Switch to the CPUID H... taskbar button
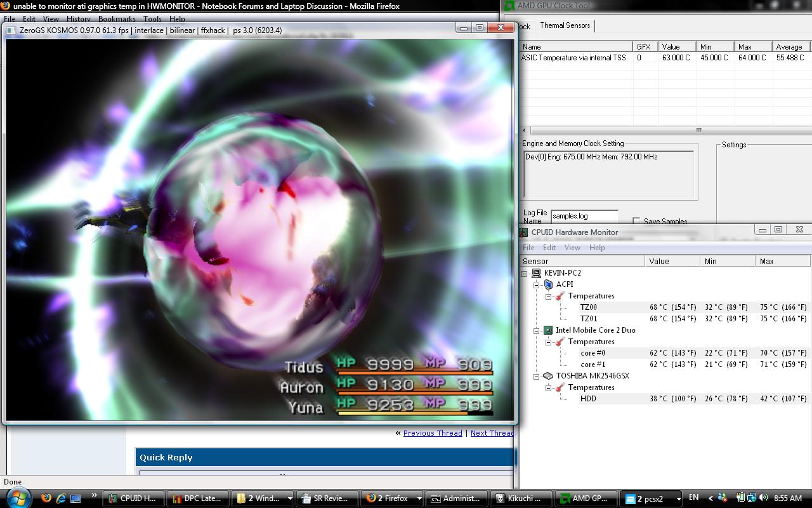 click(133, 498)
